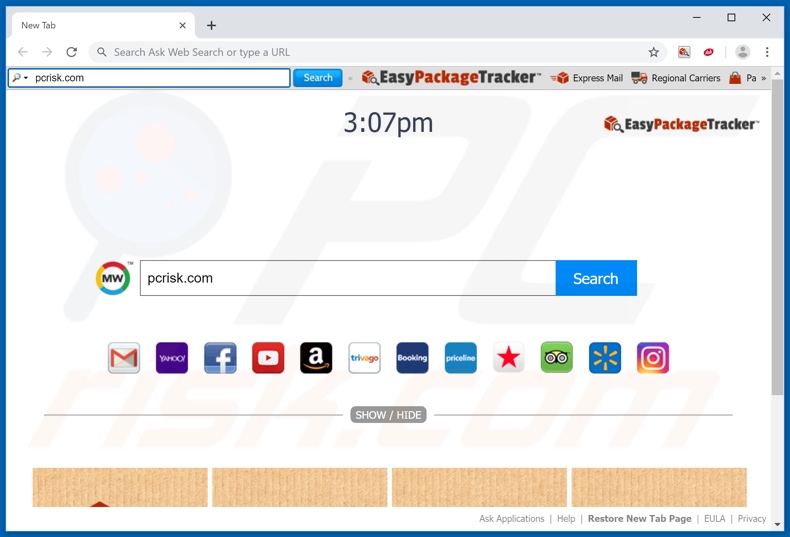Open the TripAdvisor owl icon

[557, 358]
